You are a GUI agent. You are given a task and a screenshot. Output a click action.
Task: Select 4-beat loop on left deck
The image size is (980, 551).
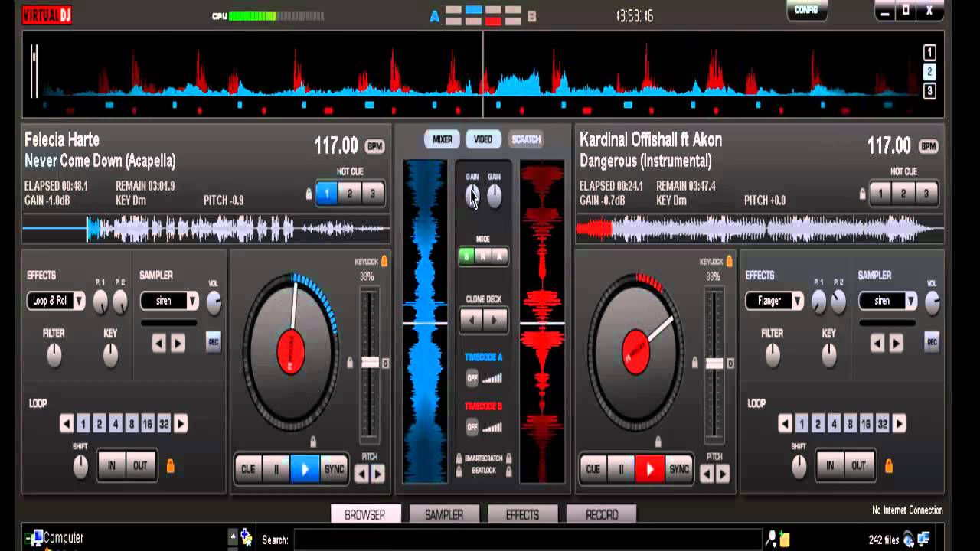pyautogui.click(x=115, y=423)
